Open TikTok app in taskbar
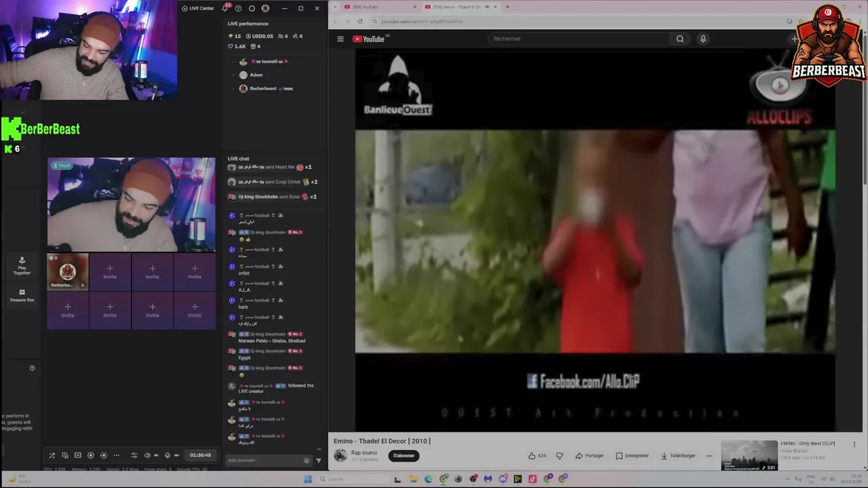Viewport: 868px width, 488px height. [x=532, y=479]
